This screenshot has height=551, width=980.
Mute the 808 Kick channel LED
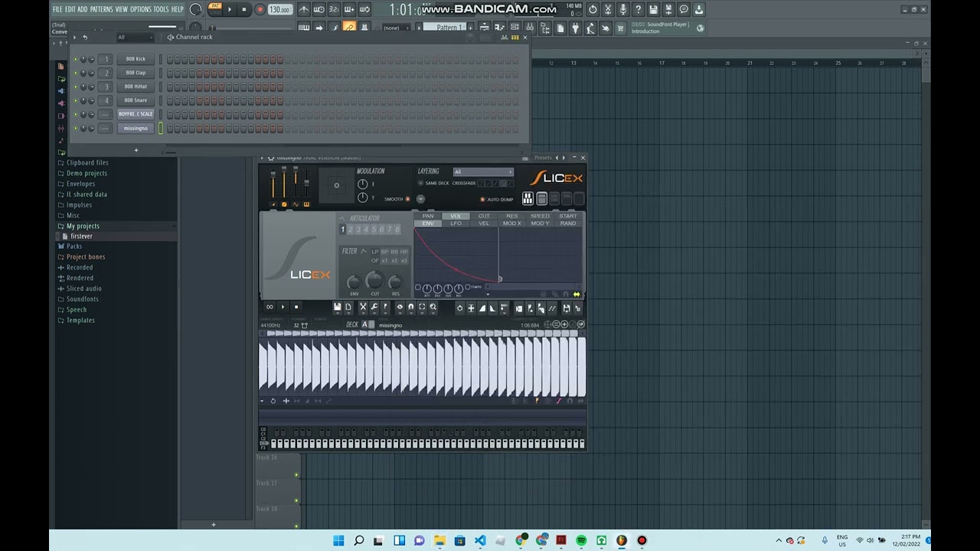click(76, 59)
